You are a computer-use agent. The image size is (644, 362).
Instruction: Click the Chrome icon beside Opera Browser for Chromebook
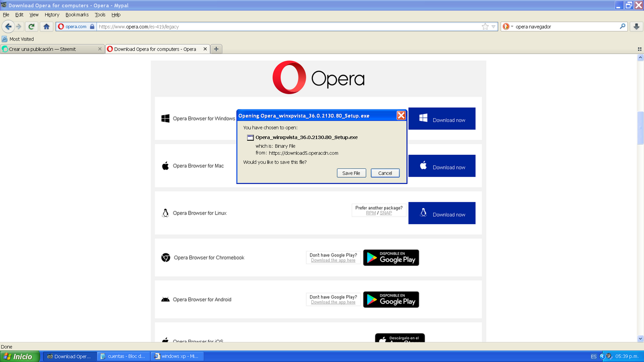coord(166,257)
